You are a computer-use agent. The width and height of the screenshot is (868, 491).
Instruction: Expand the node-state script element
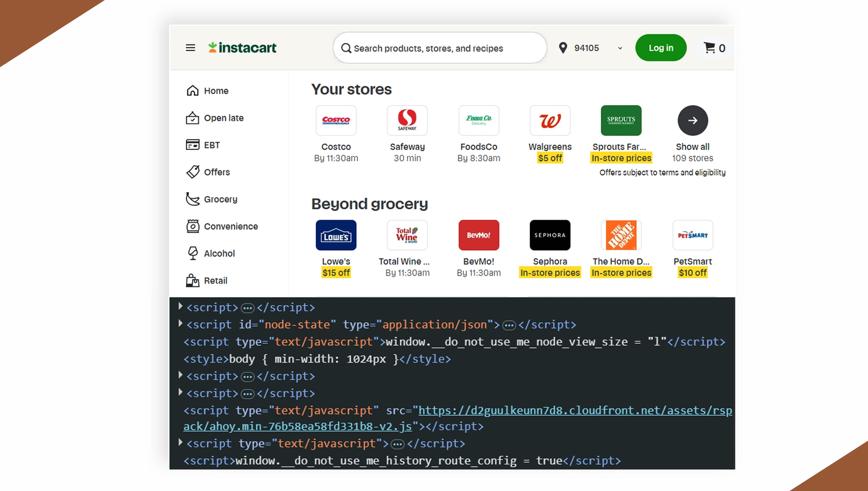[x=180, y=323]
